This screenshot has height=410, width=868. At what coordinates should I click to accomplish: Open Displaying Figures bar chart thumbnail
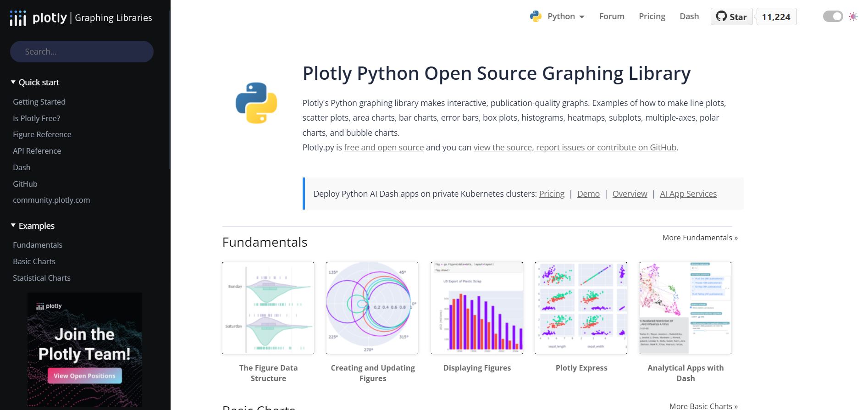coord(477,308)
